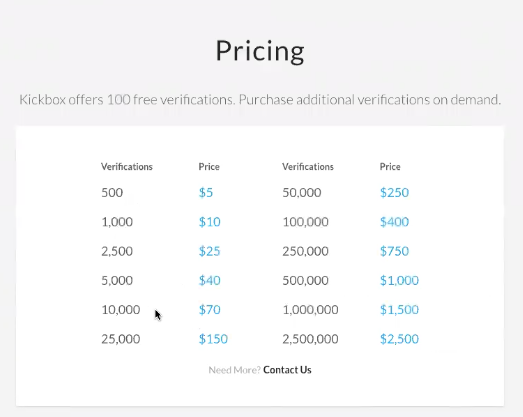Click the 50,000 verifications row label

point(302,192)
